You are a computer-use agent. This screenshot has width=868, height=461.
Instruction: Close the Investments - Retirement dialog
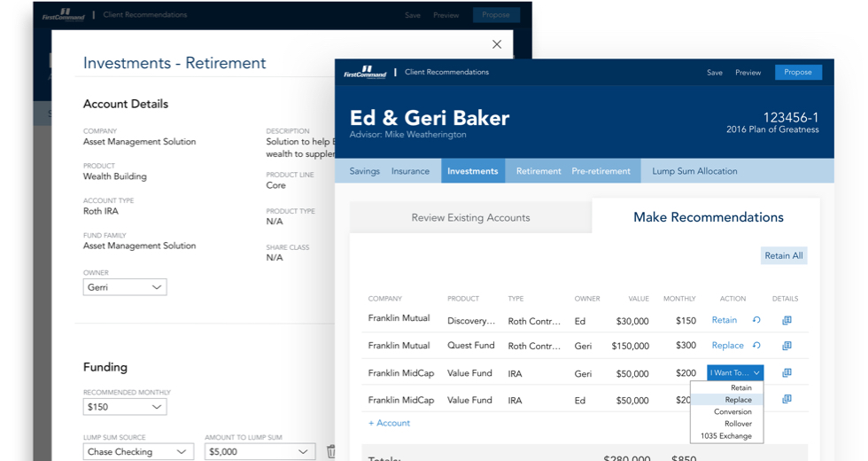tap(497, 44)
